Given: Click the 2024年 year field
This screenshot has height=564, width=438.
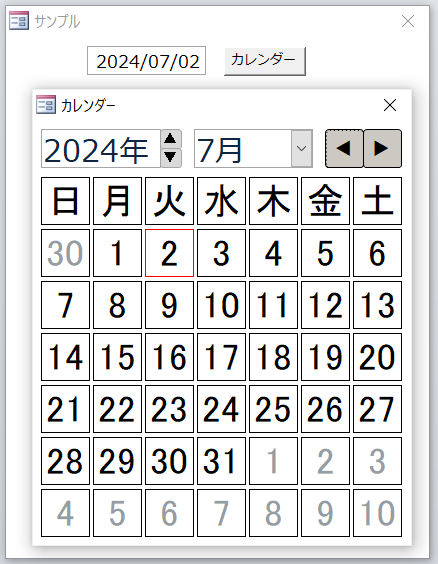Looking at the screenshot, I should [101, 149].
